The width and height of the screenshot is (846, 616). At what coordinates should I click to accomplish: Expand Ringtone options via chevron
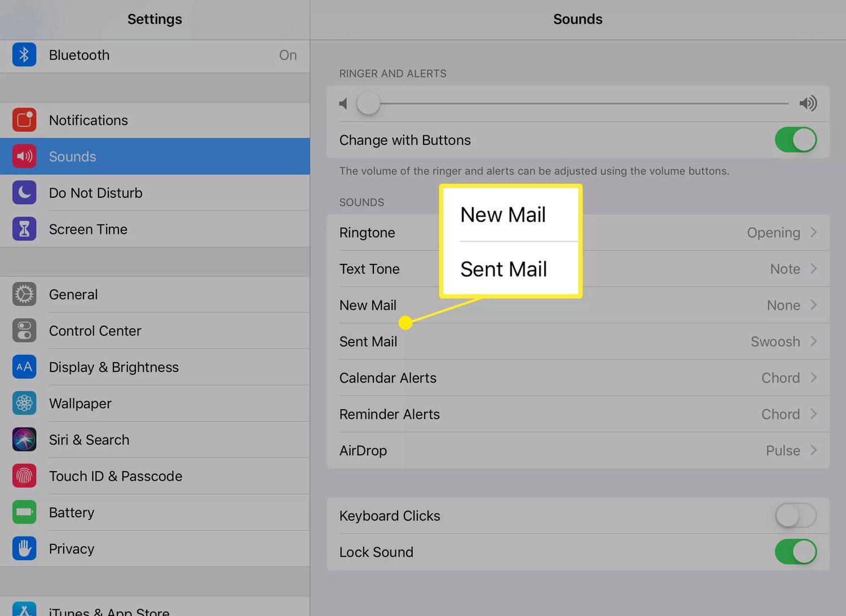(x=813, y=232)
